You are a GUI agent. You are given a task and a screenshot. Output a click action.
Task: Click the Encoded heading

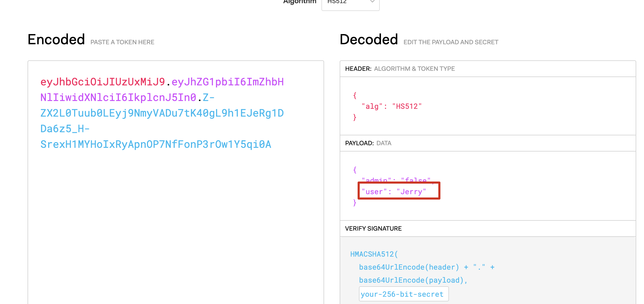coord(56,40)
